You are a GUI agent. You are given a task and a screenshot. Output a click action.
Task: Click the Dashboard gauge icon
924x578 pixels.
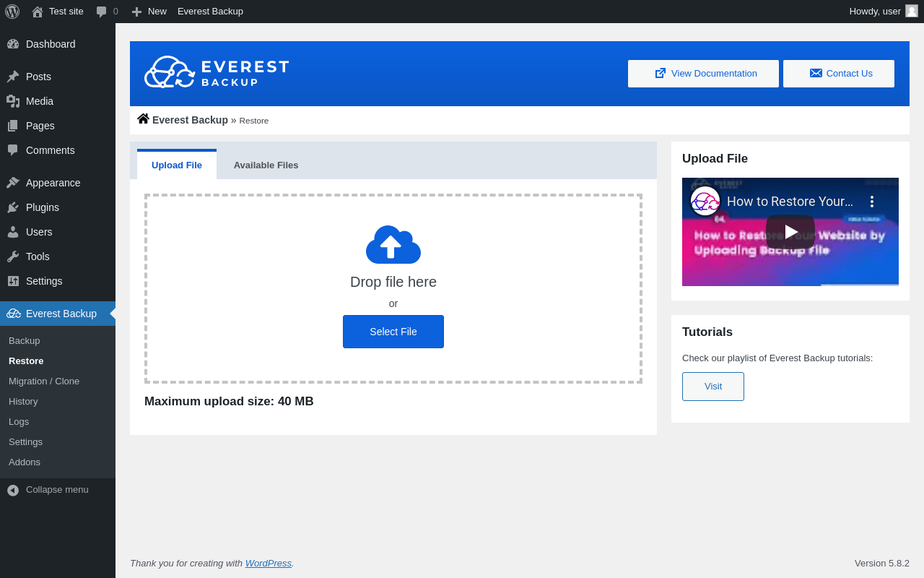coord(13,44)
